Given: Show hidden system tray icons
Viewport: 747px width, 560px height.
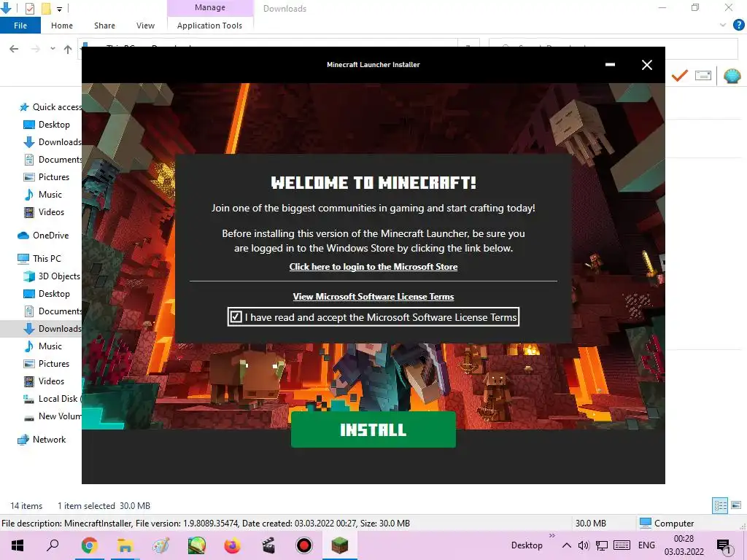Looking at the screenshot, I should tap(566, 545).
